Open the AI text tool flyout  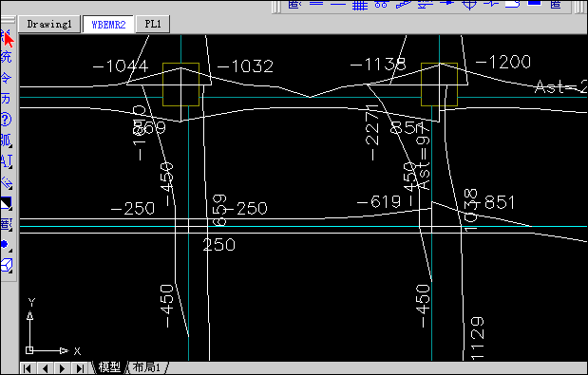[x=7, y=161]
